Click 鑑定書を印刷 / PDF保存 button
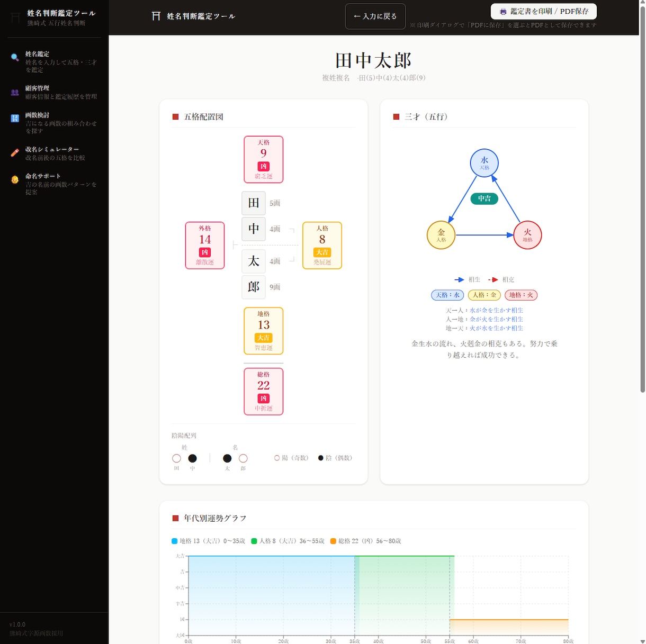 pyautogui.click(x=544, y=11)
